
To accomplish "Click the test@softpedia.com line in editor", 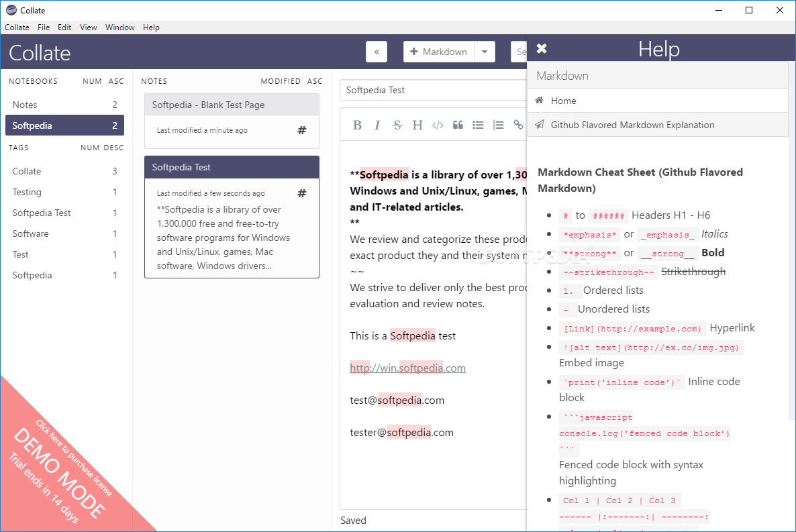I will pyautogui.click(x=397, y=401).
